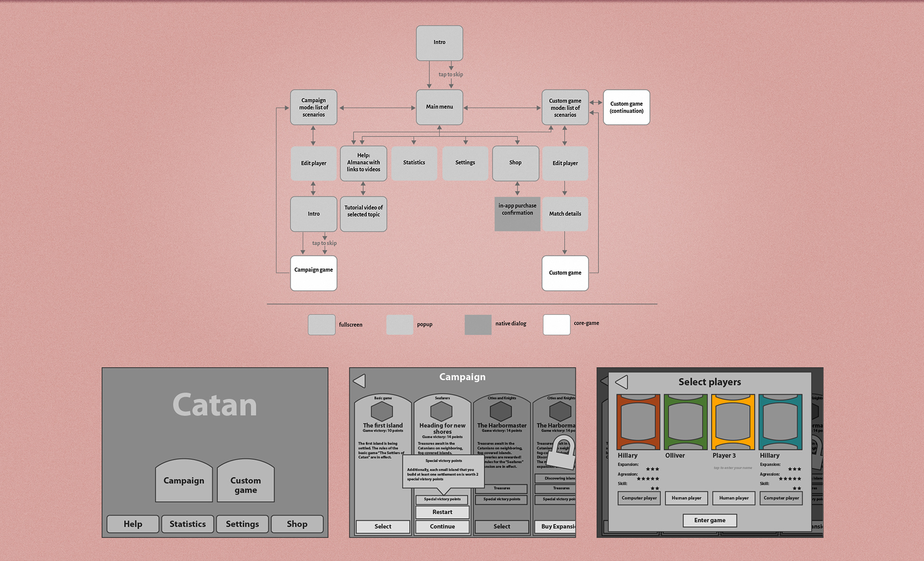Toggle orange Hillary's Computer player button
This screenshot has width=924, height=561.
coord(639,498)
